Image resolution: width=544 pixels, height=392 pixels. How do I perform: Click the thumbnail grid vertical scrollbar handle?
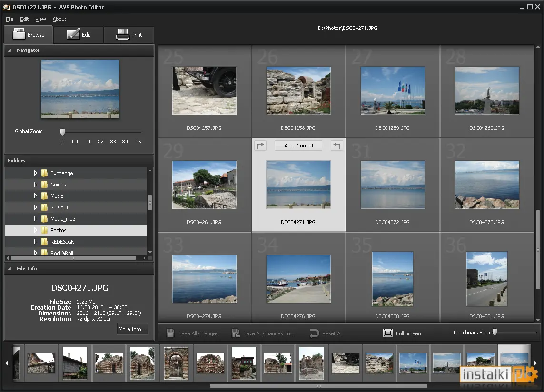(538, 250)
